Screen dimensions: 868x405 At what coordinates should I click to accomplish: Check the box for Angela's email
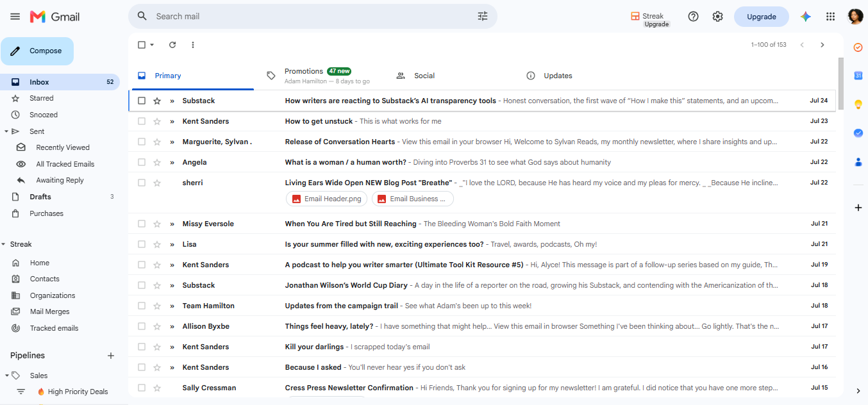tap(142, 162)
